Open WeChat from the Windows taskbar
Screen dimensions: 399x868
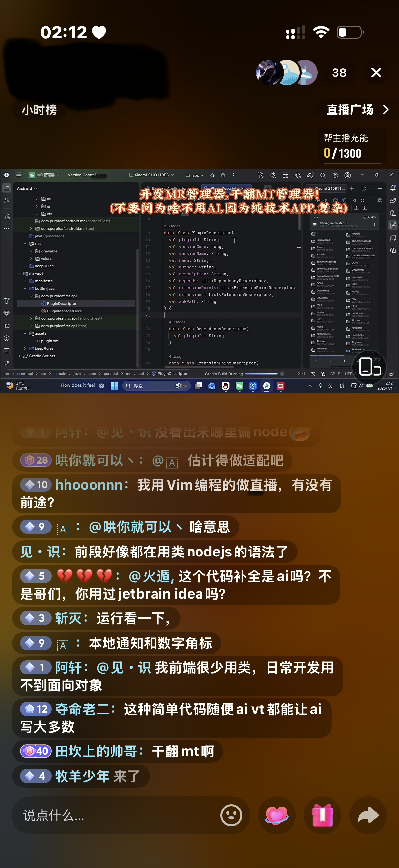coord(239,386)
